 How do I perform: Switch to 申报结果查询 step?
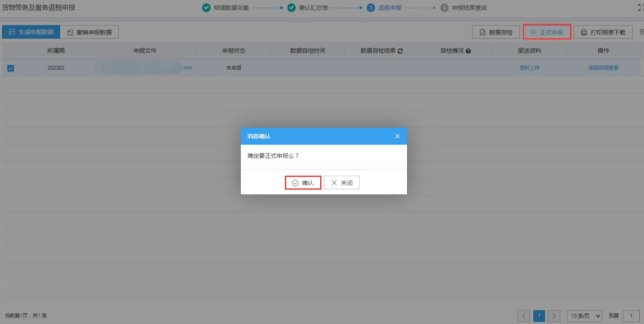point(463,8)
